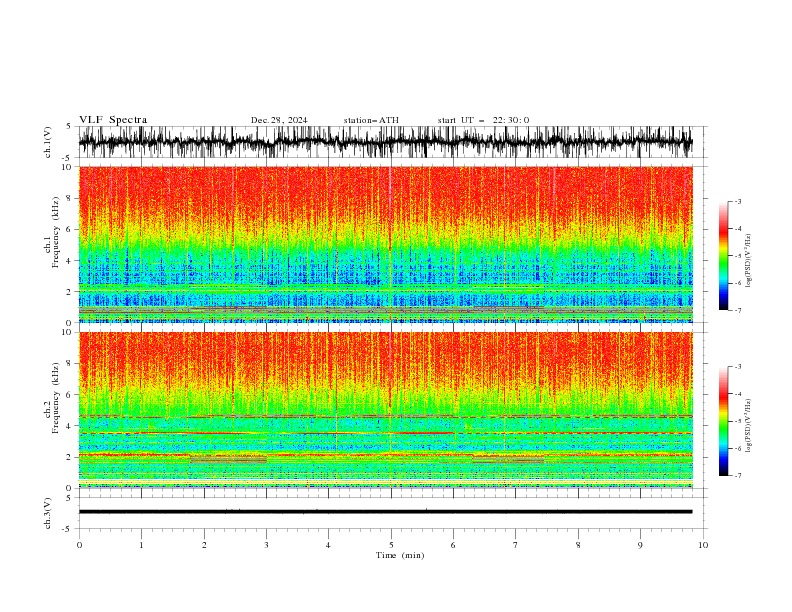The image size is (792, 612).
Task: Click the "-7" tick on ch.2 colorbar
Action: [x=738, y=476]
